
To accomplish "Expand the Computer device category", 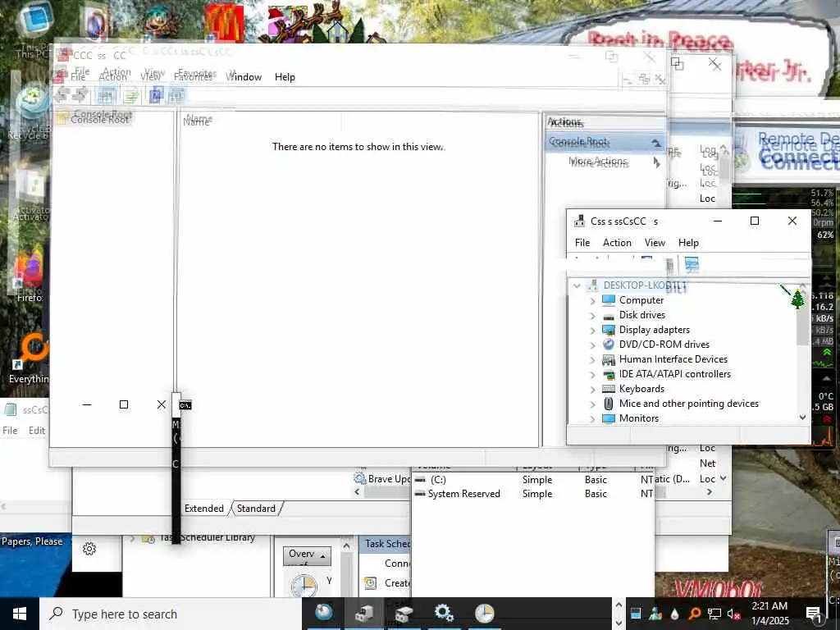I will click(x=592, y=301).
